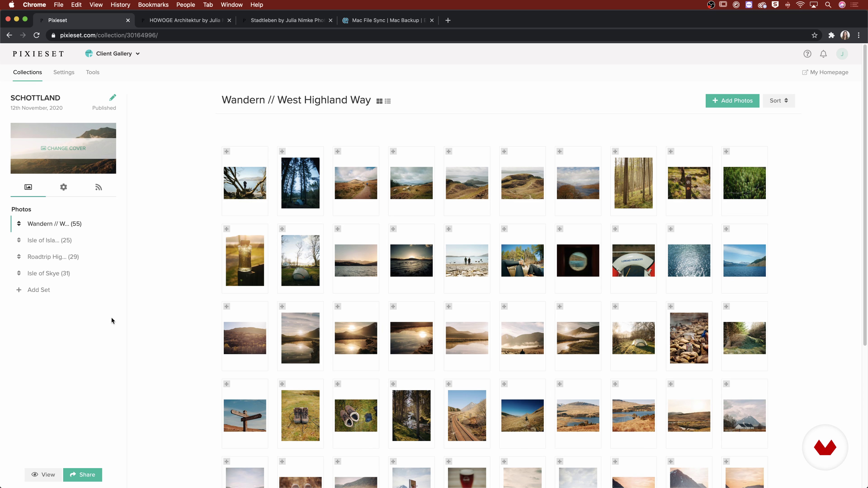Click the wooden signpost photo
868x488 pixels.
[x=245, y=416]
